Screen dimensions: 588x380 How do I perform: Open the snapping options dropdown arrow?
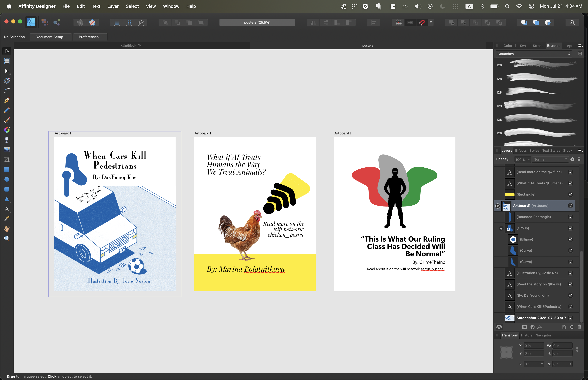click(x=431, y=22)
